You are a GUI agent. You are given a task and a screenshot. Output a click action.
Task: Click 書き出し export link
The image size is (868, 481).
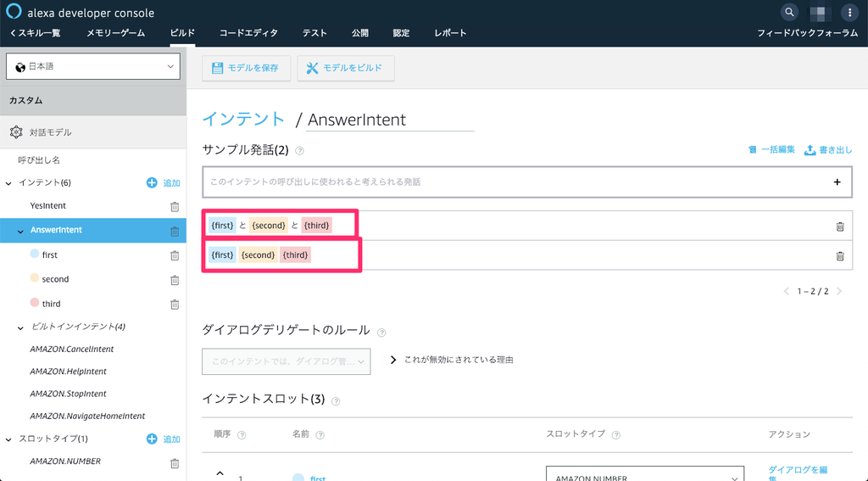tap(828, 149)
